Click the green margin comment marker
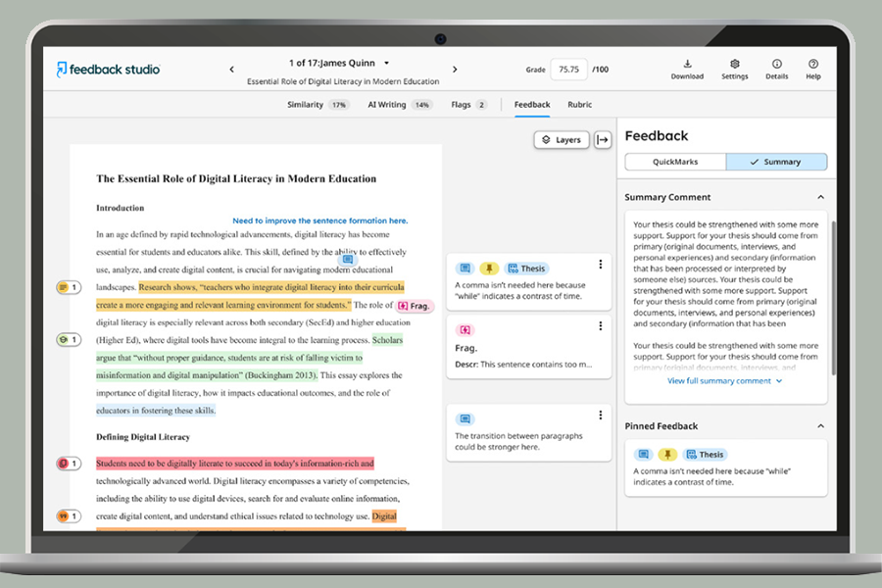Image resolution: width=882 pixels, height=588 pixels. [x=69, y=340]
